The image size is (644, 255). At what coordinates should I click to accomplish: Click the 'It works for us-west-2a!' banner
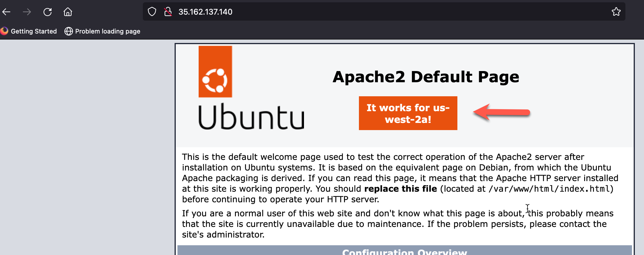(408, 113)
